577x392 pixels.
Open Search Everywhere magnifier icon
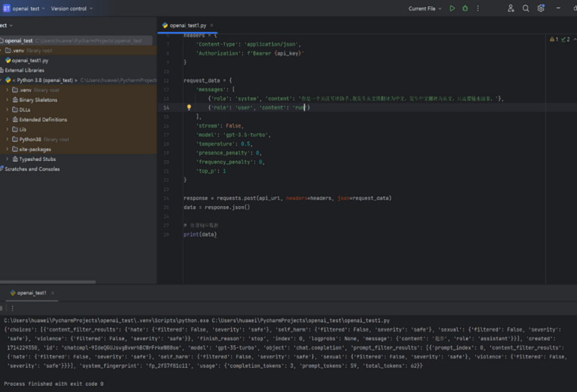pos(526,8)
